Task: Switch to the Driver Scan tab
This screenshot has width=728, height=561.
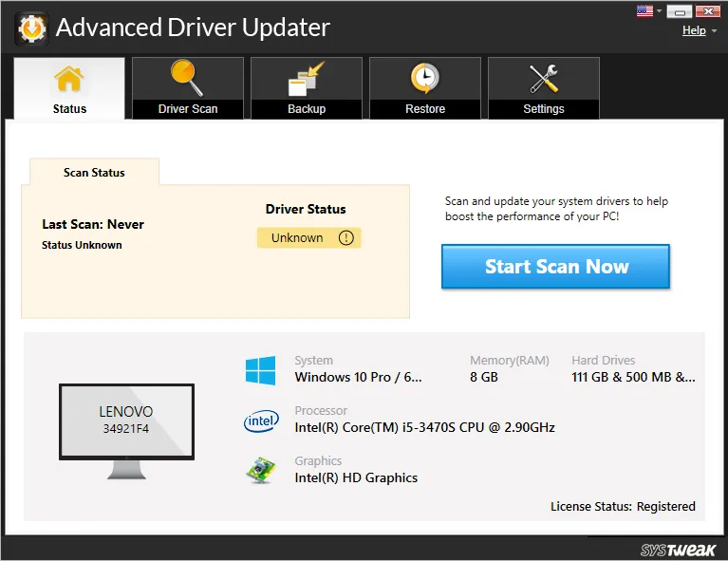Action: [188, 88]
